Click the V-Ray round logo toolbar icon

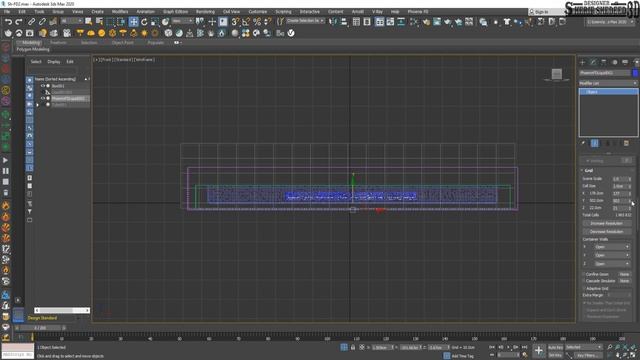291,33
